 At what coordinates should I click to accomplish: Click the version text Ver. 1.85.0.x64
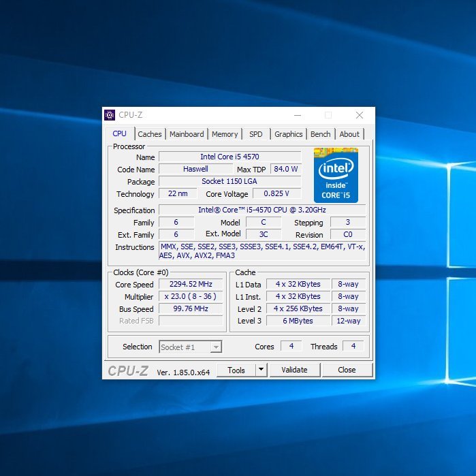tap(183, 372)
